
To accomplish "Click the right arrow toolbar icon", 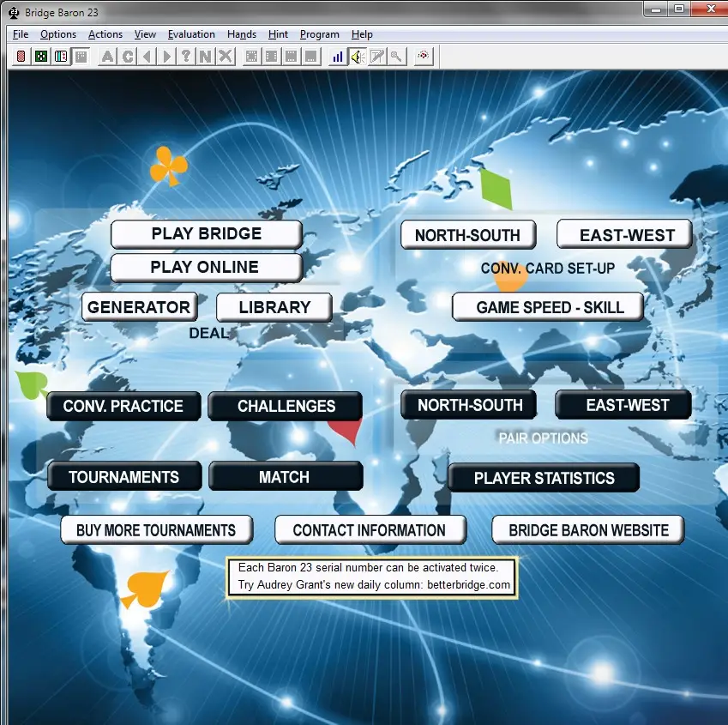I will 166,57.
